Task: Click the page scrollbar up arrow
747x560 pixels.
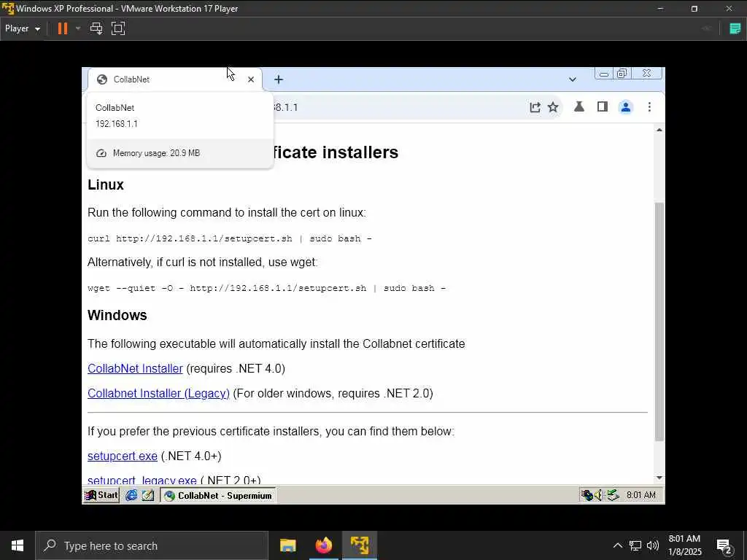Action: click(x=659, y=130)
